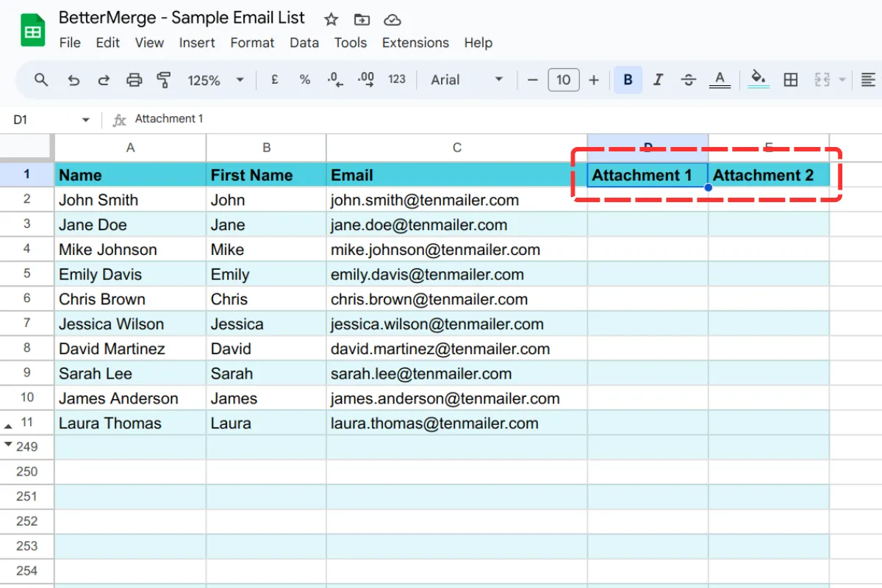The image size is (882, 588).
Task: Open the Borders tool
Action: click(x=791, y=79)
